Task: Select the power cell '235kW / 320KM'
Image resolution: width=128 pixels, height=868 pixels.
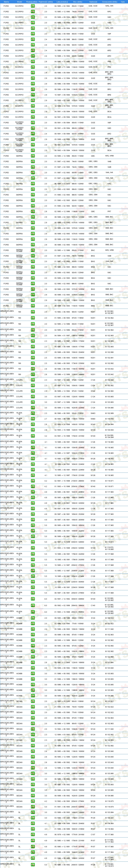Action: [x=78, y=548]
